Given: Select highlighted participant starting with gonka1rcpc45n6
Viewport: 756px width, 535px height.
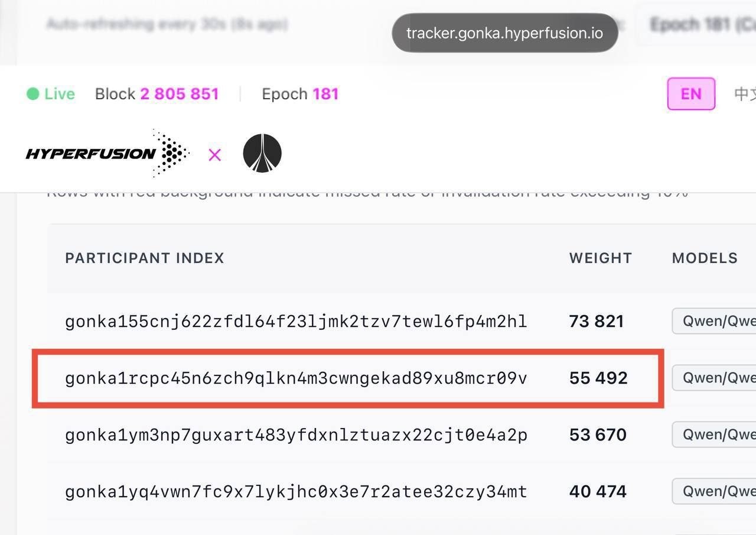Looking at the screenshot, I should (296, 378).
